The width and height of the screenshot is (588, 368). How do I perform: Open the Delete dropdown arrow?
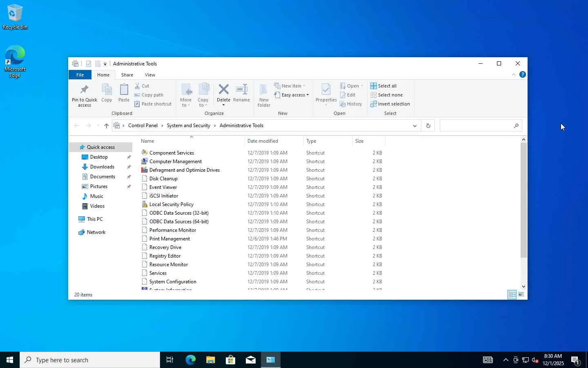pos(223,105)
